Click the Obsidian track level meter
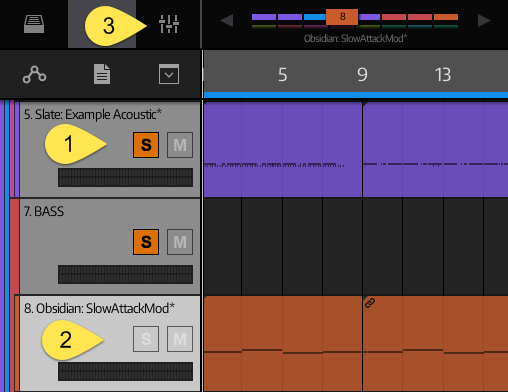The width and height of the screenshot is (508, 392). 125,371
